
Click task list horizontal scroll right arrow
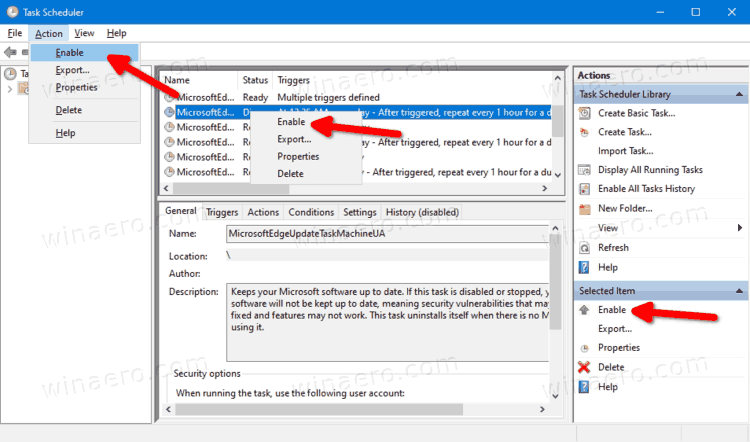point(544,188)
